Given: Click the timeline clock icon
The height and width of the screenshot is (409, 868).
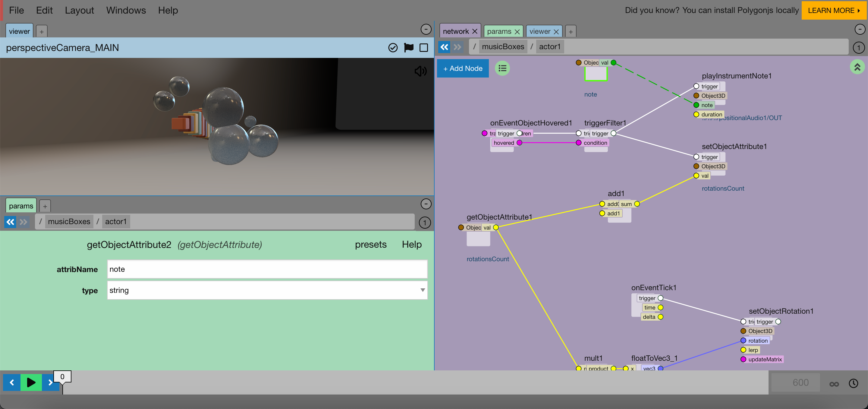Looking at the screenshot, I should pyautogui.click(x=853, y=383).
